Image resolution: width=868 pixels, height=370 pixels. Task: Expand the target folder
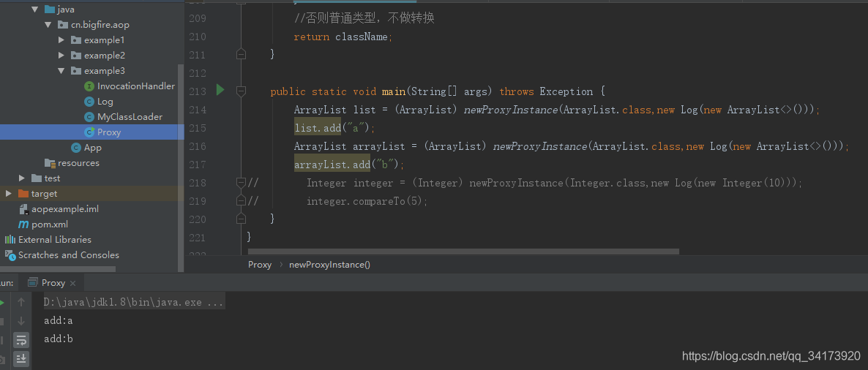click(x=8, y=194)
